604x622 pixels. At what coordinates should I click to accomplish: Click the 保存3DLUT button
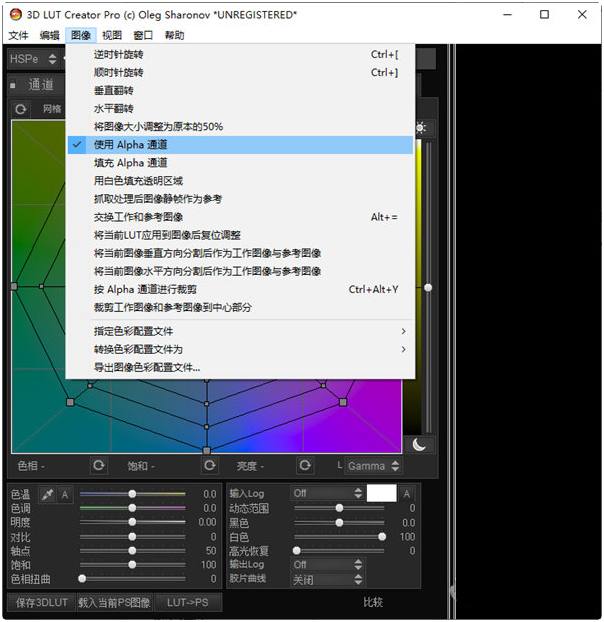click(x=39, y=602)
